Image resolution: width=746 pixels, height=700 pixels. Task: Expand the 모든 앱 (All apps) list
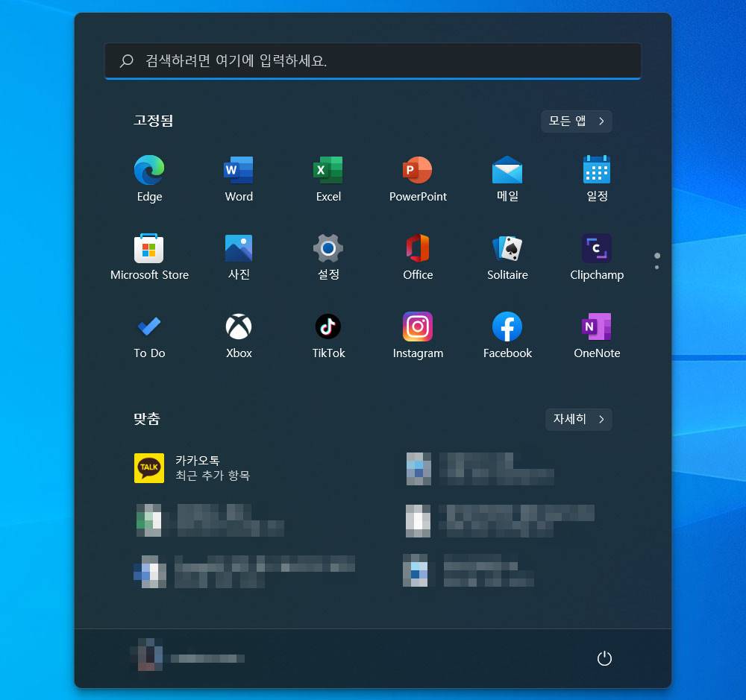point(577,121)
